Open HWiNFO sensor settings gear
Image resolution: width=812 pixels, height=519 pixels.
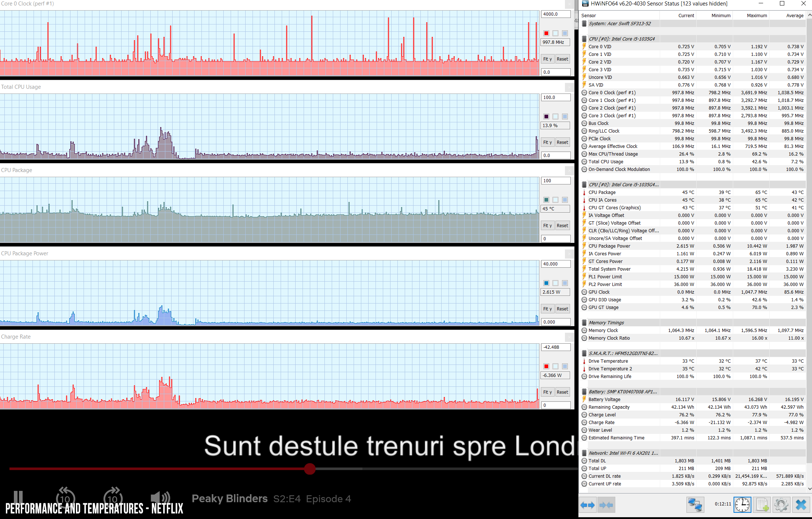click(x=781, y=505)
